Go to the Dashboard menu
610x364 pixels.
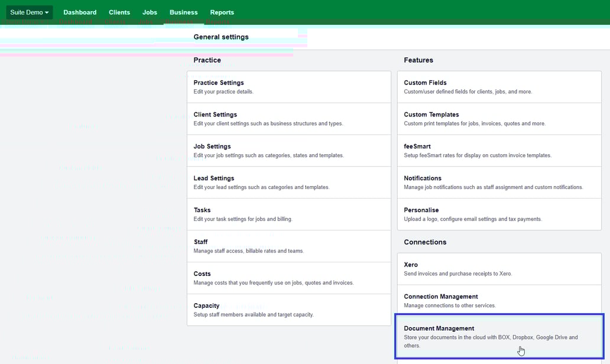[x=80, y=12]
